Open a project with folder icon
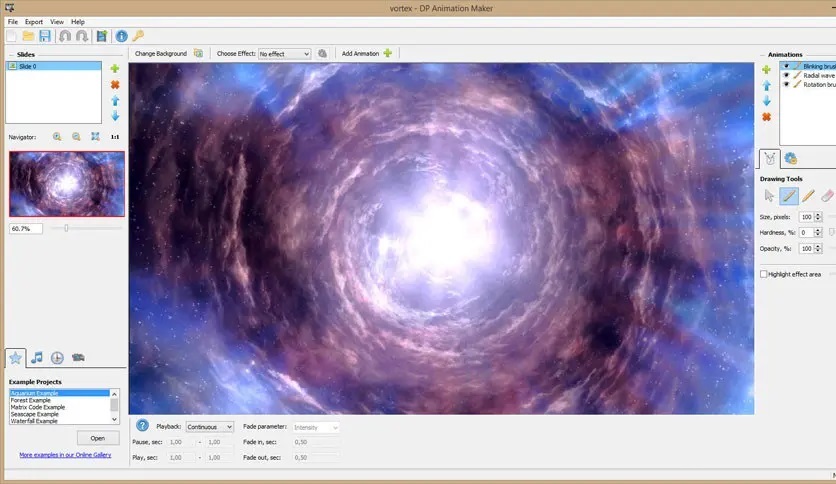The width and height of the screenshot is (836, 484). point(28,36)
